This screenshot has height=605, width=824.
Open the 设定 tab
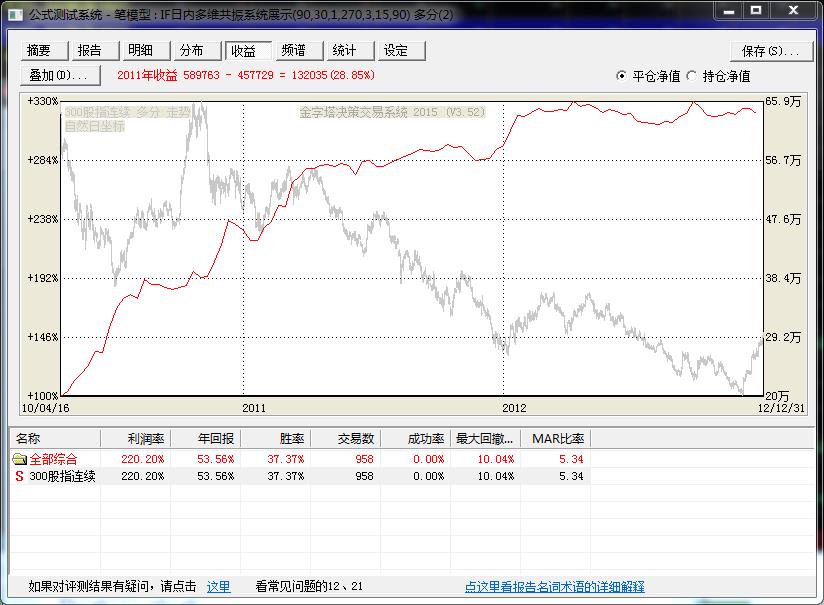coord(401,50)
